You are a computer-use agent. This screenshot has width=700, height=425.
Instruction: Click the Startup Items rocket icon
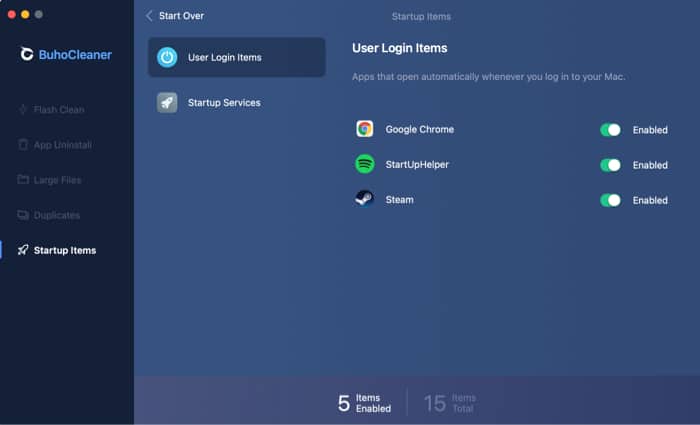(x=23, y=250)
